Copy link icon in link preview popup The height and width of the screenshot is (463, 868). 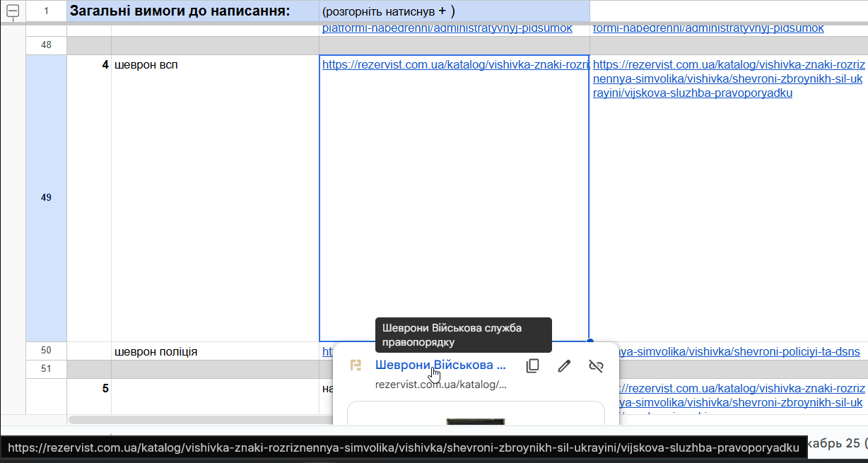pyautogui.click(x=532, y=366)
